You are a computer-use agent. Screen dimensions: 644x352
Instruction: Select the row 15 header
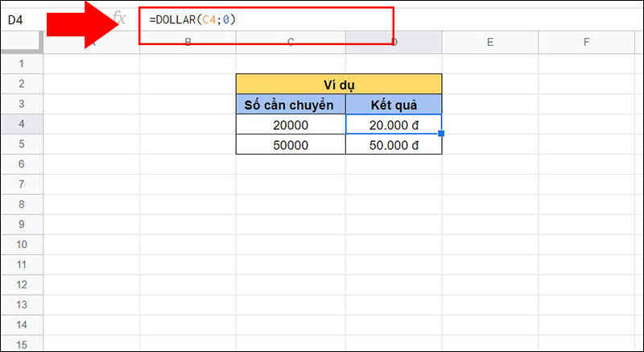point(21,344)
